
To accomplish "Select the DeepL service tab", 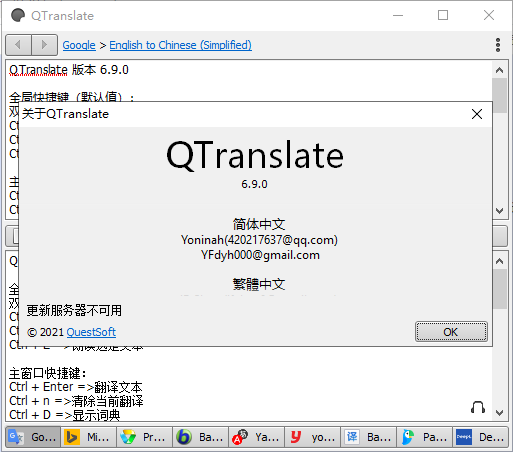I will (x=480, y=437).
